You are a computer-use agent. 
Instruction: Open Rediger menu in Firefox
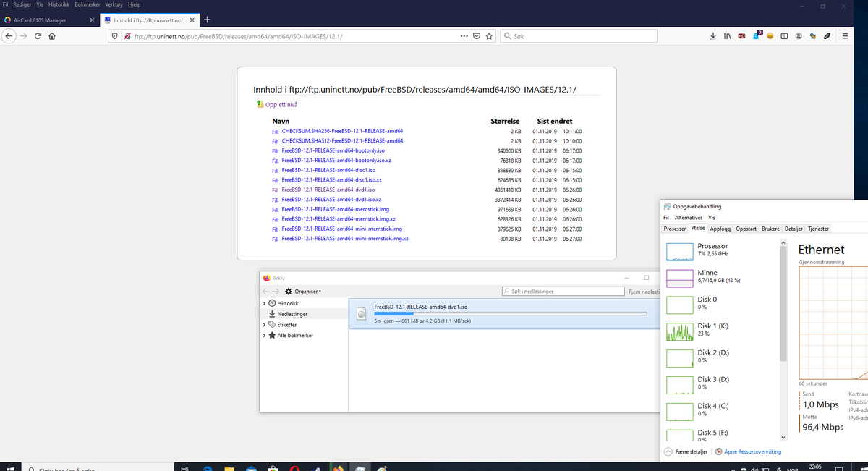[x=24, y=4]
